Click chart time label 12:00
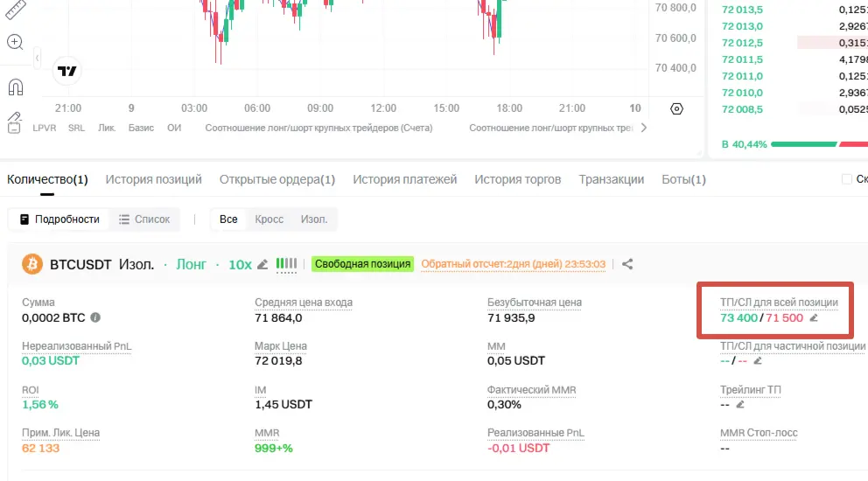Image resolution: width=868 pixels, height=481 pixels. tap(383, 108)
